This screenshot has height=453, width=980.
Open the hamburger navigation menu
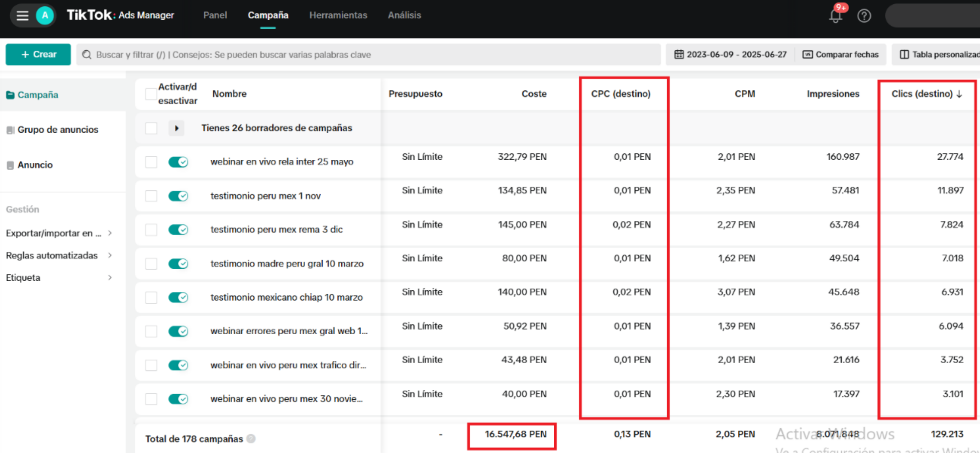pos(22,16)
